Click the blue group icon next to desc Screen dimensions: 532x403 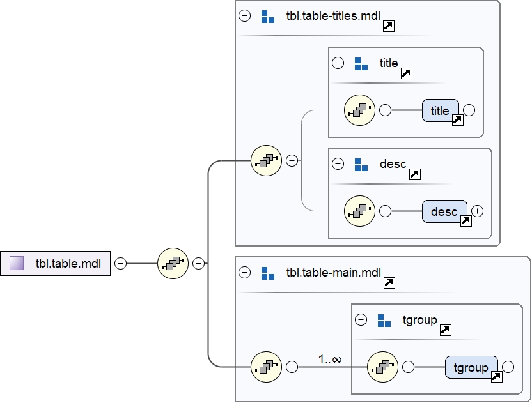(x=359, y=163)
